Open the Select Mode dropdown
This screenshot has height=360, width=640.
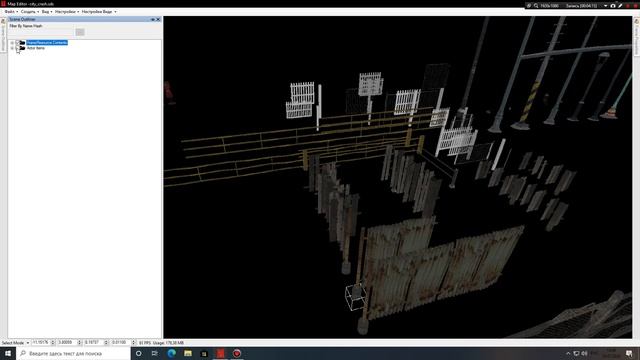(x=15, y=343)
